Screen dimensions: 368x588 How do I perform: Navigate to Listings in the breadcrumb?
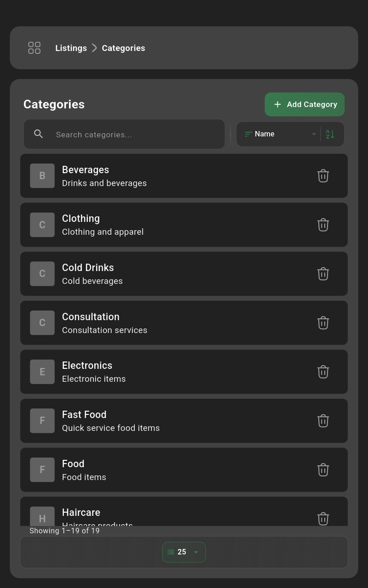coord(71,48)
